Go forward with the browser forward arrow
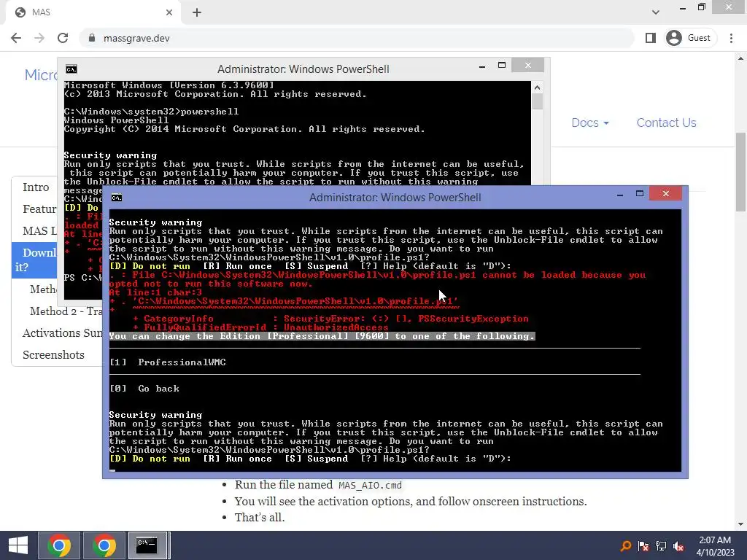The height and width of the screenshot is (560, 747). pos(39,38)
